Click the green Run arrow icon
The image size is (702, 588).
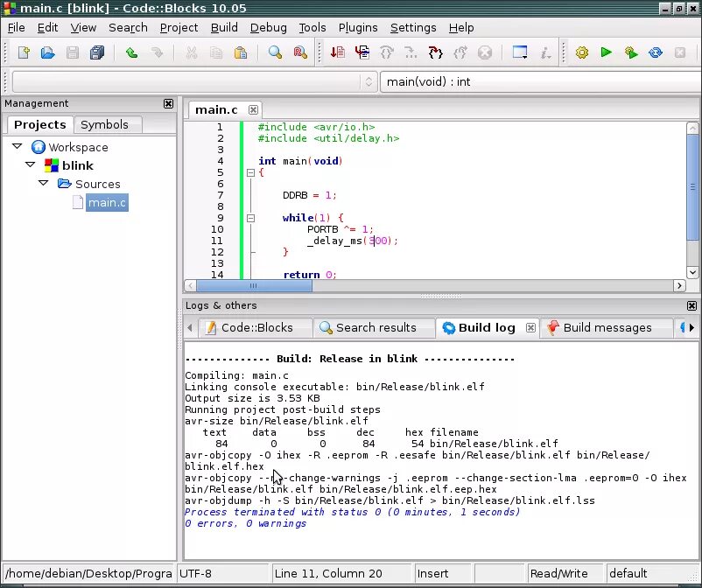(607, 52)
